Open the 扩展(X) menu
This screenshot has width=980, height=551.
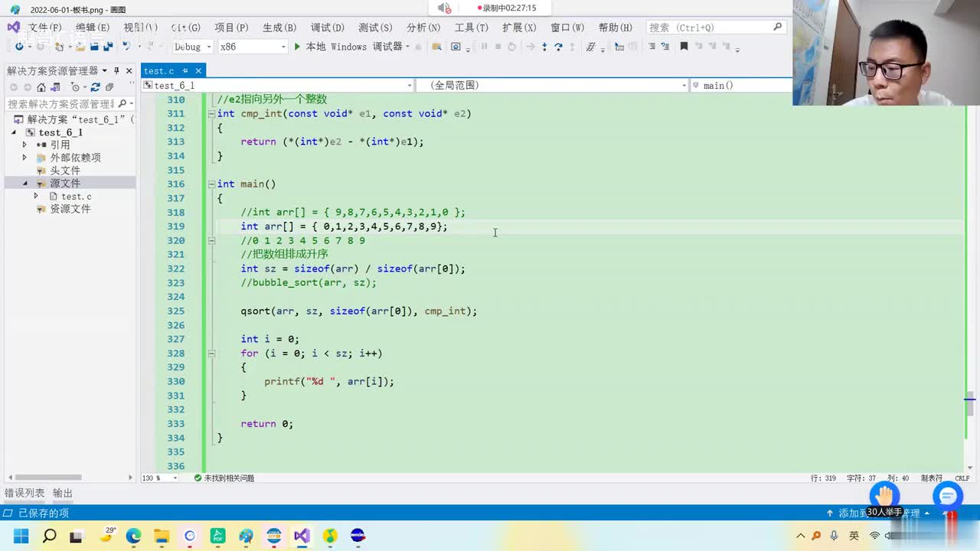click(519, 28)
